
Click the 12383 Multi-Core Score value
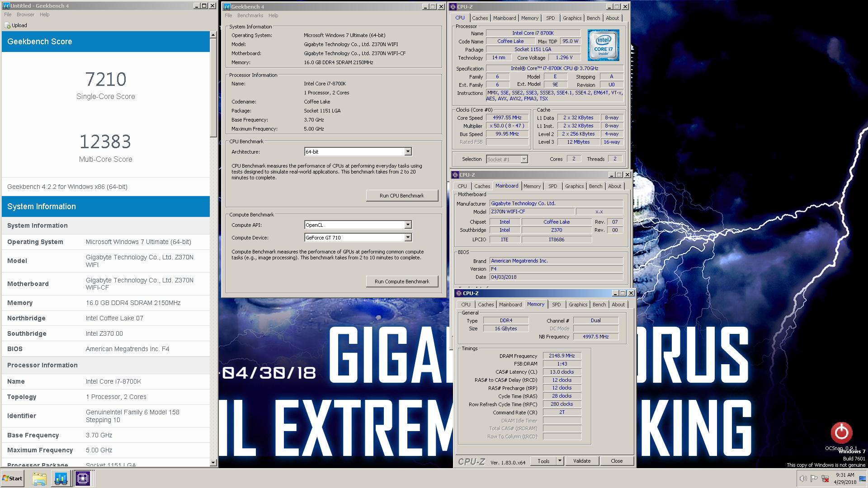tap(106, 141)
